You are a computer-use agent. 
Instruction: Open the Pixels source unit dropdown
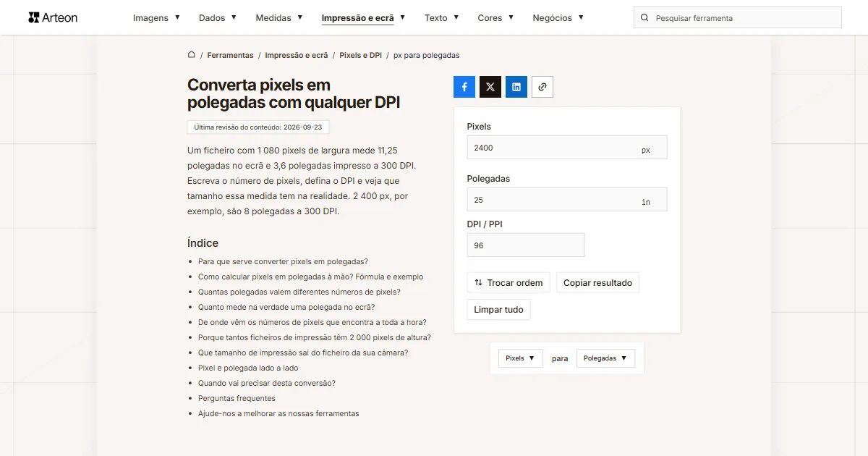pyautogui.click(x=521, y=358)
